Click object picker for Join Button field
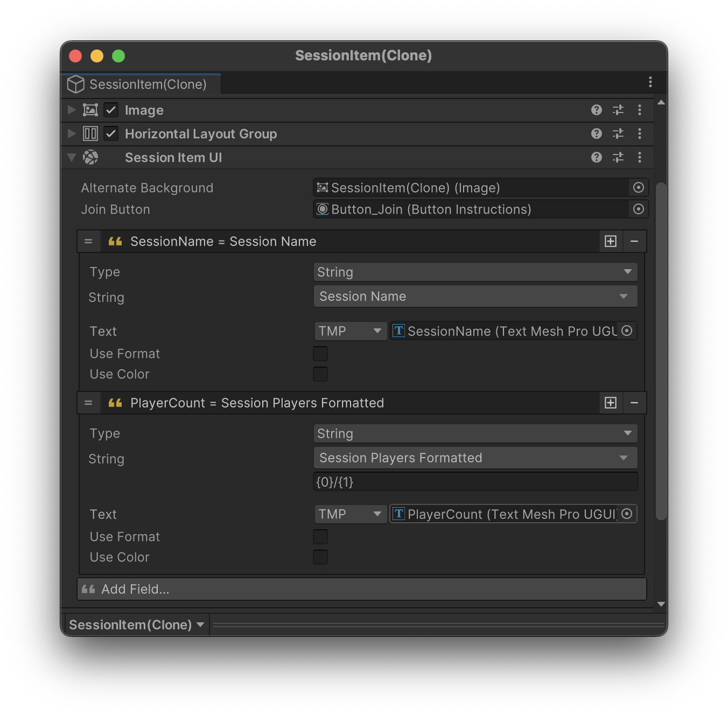 [638, 209]
